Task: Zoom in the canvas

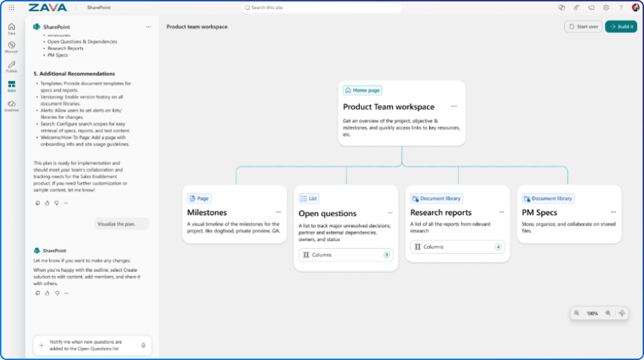Action: 608,313
